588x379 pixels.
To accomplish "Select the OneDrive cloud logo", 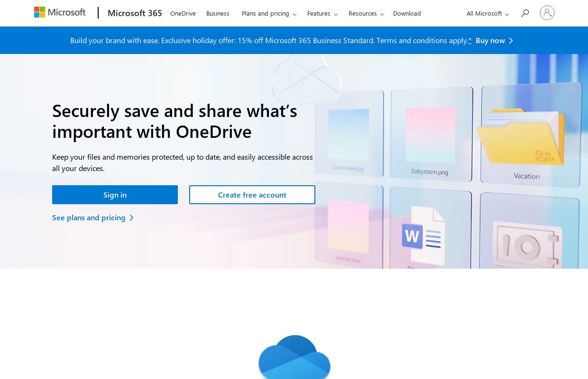I will [294, 357].
